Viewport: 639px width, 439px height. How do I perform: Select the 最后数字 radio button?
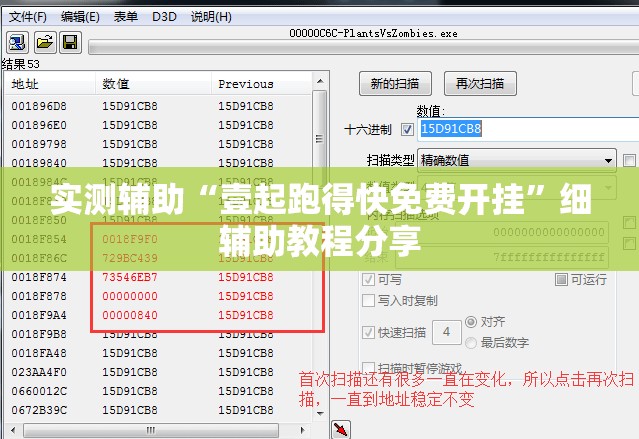[471, 342]
